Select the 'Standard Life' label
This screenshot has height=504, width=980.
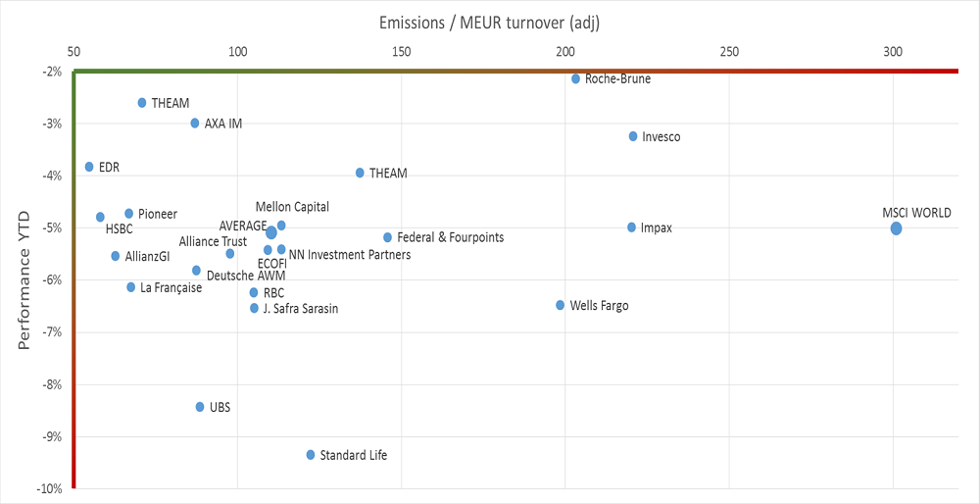(x=354, y=455)
